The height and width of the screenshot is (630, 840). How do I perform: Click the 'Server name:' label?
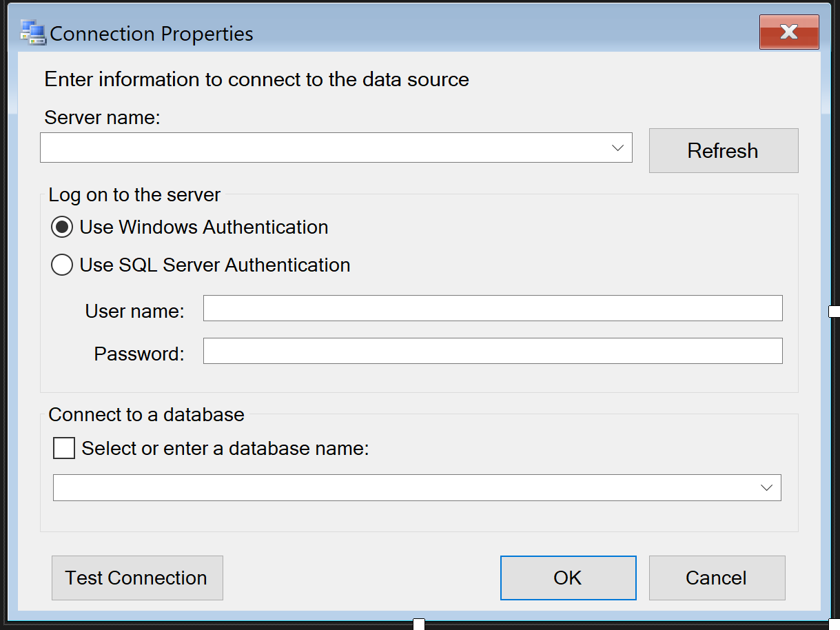(102, 118)
